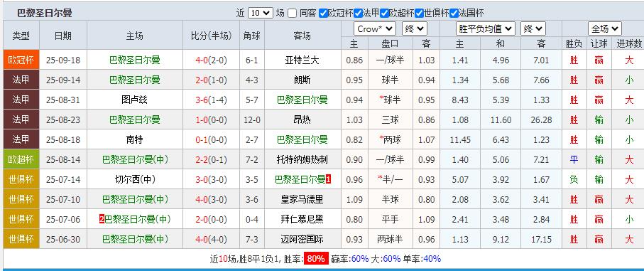Click the red 2 card badge on 25-07-06 row
Image resolution: width=644 pixels, height=271 pixels.
tap(102, 219)
